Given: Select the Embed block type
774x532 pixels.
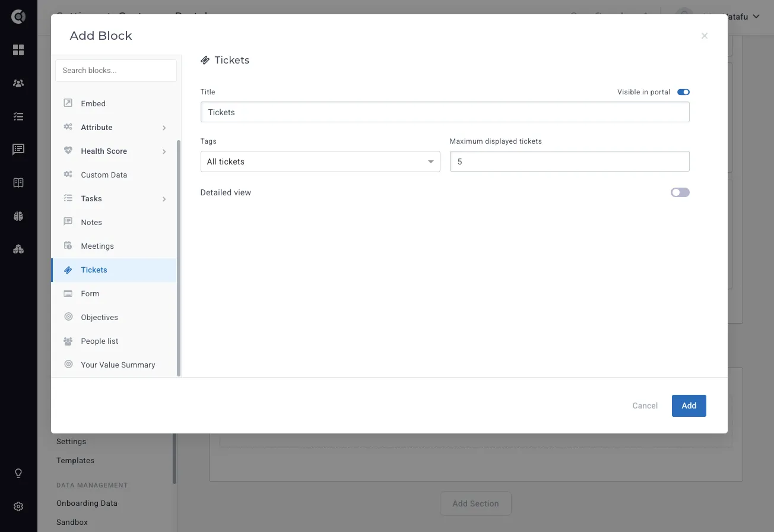Looking at the screenshot, I should (114, 103).
